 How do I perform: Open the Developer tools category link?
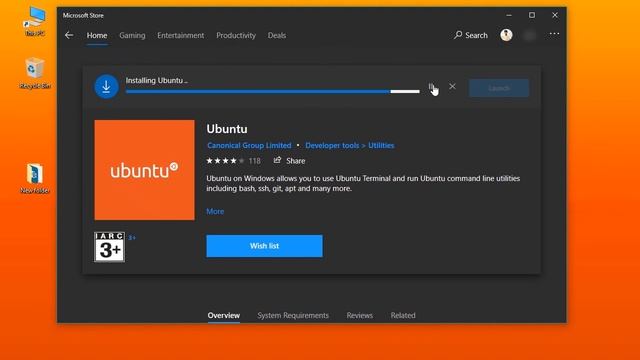[x=332, y=145]
